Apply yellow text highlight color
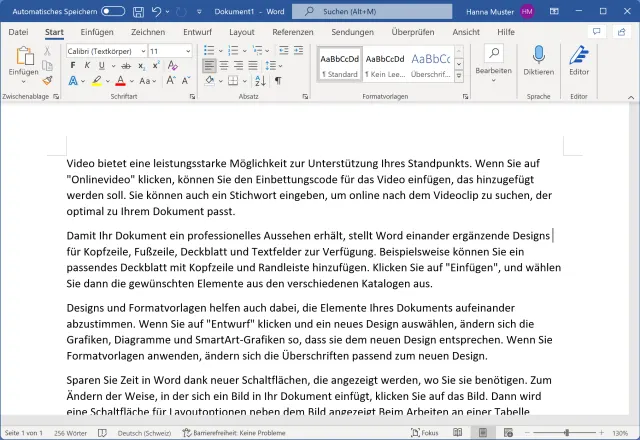The height and width of the screenshot is (440, 640). point(97,81)
